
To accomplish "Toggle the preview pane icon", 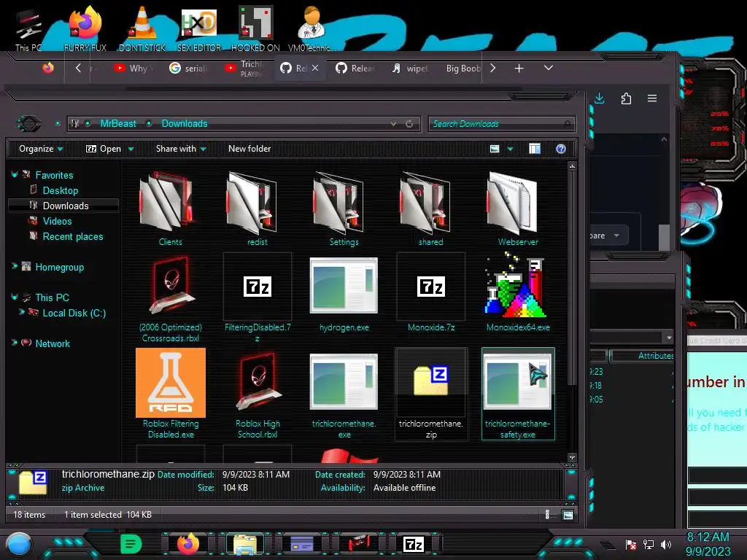I will point(535,149).
